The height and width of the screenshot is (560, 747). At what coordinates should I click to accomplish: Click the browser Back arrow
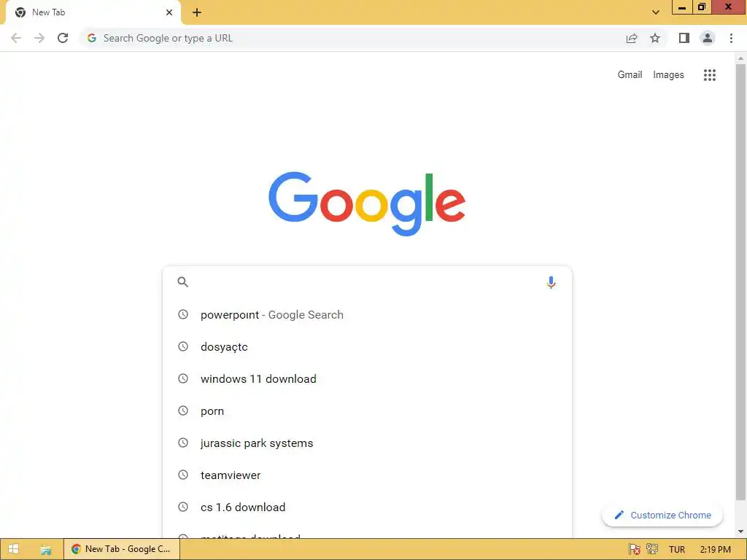[x=16, y=38]
